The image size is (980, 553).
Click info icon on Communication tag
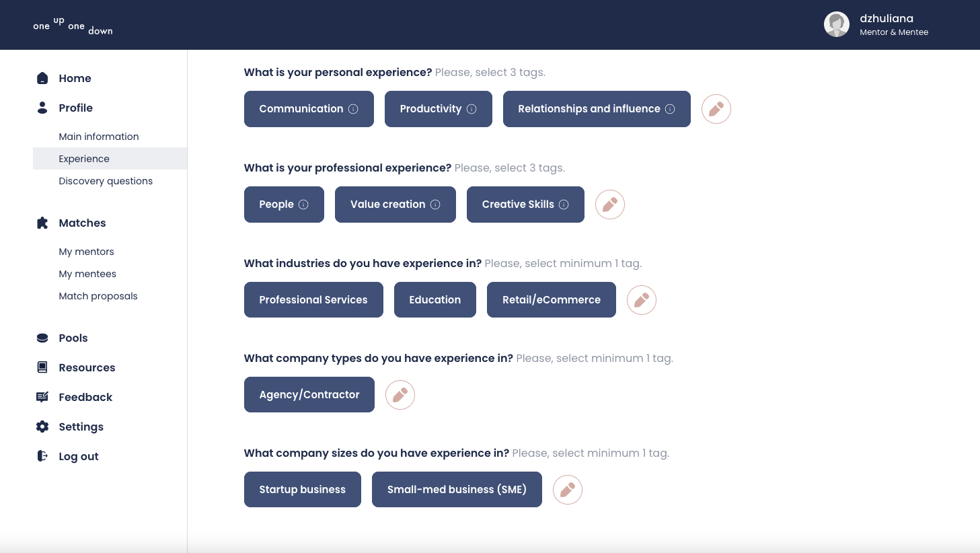[x=353, y=109]
